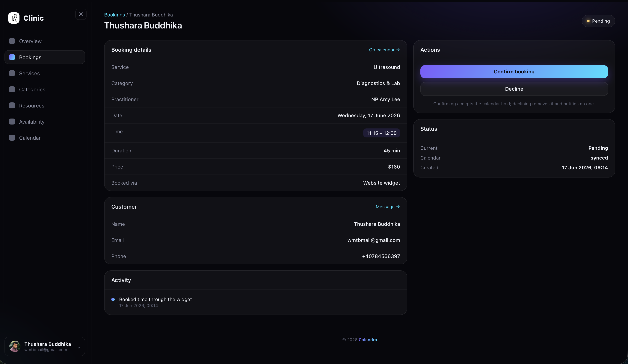Screen dimensions: 628x364
Task: Click customer email wmtbmail@gmail.com in Customer card
Action: tap(374, 240)
